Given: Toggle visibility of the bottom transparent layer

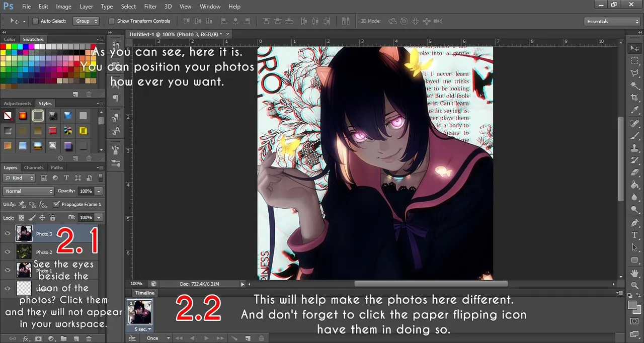Looking at the screenshot, I should (8, 288).
